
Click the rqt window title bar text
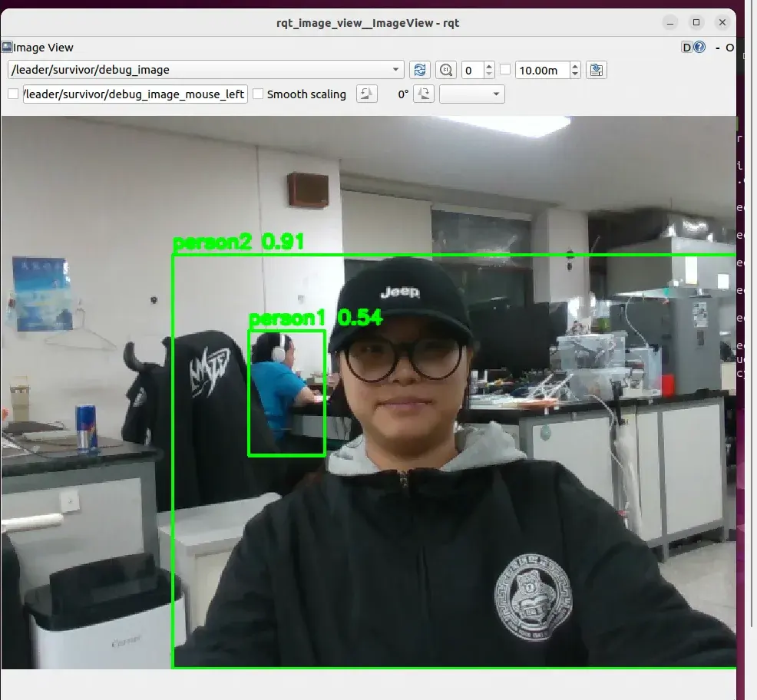pos(368,23)
